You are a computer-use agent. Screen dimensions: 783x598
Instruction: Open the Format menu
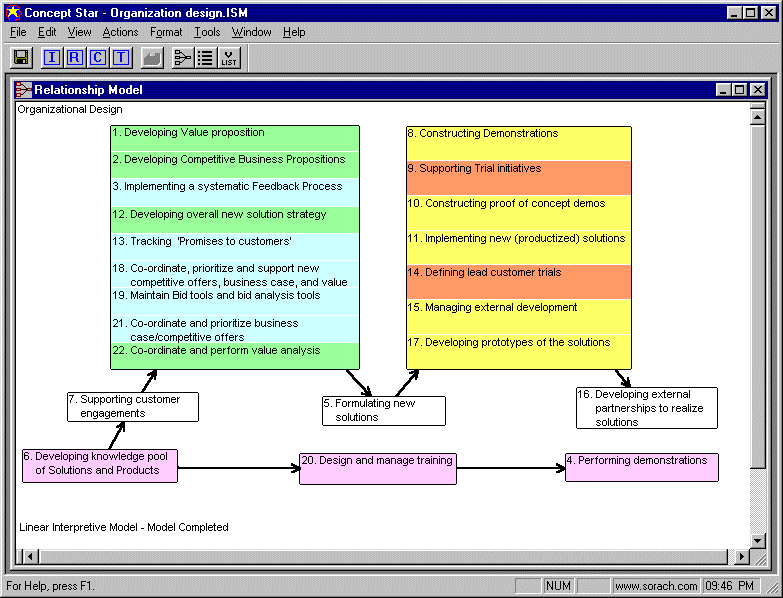(x=166, y=32)
